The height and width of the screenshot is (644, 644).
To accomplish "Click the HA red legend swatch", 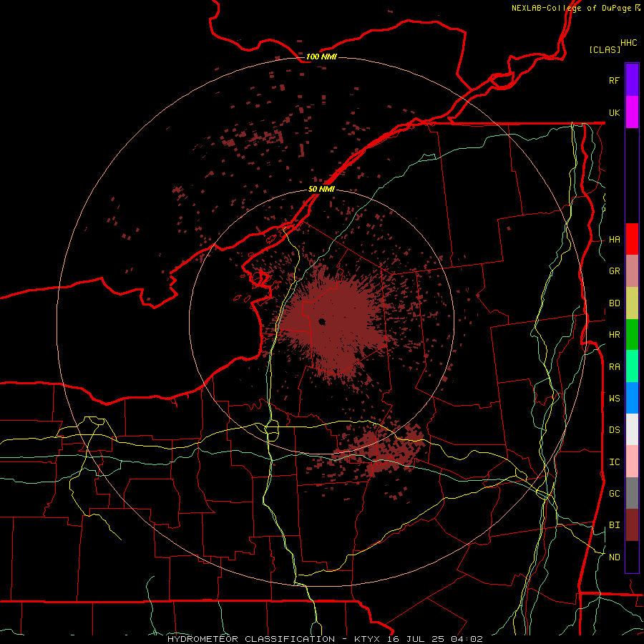I will [x=632, y=239].
